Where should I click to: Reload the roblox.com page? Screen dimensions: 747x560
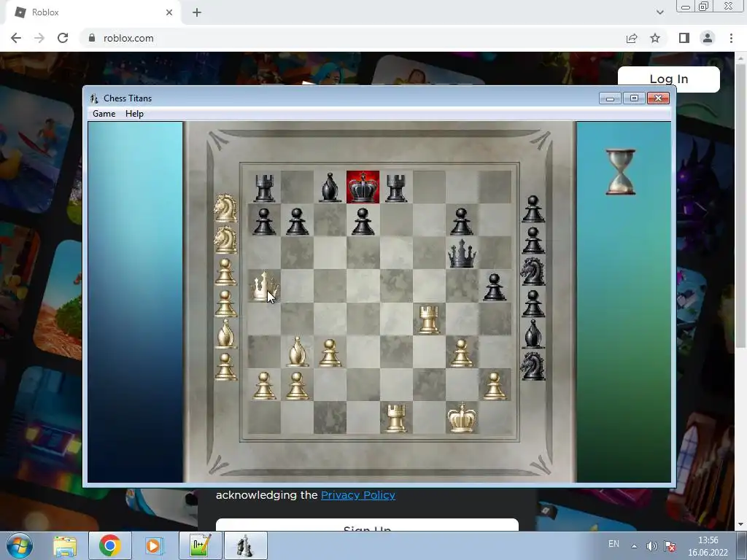(63, 38)
